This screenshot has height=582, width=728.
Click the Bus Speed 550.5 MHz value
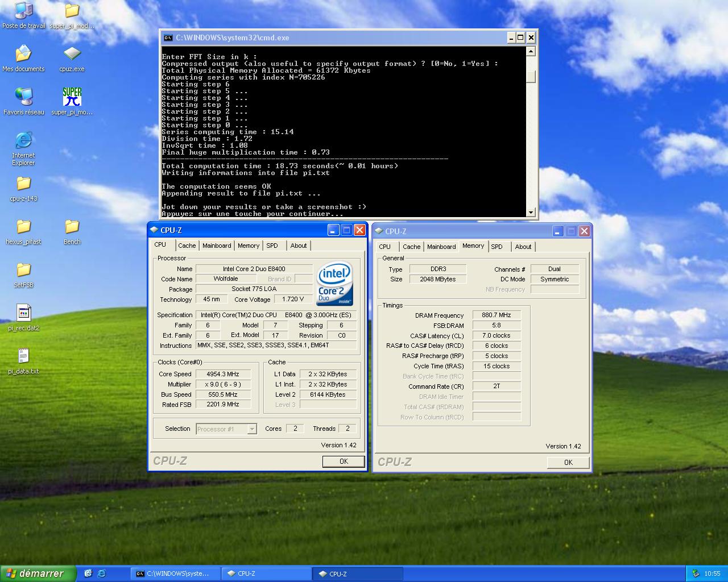[x=223, y=394]
